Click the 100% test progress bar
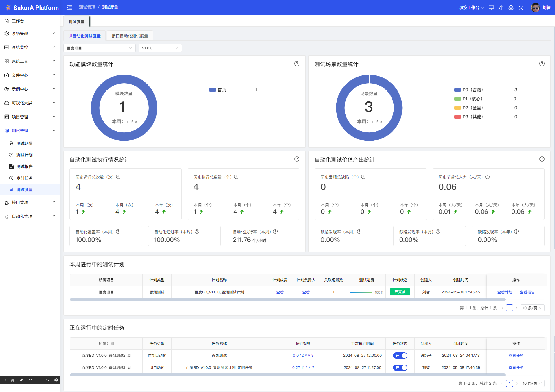 pos(361,293)
